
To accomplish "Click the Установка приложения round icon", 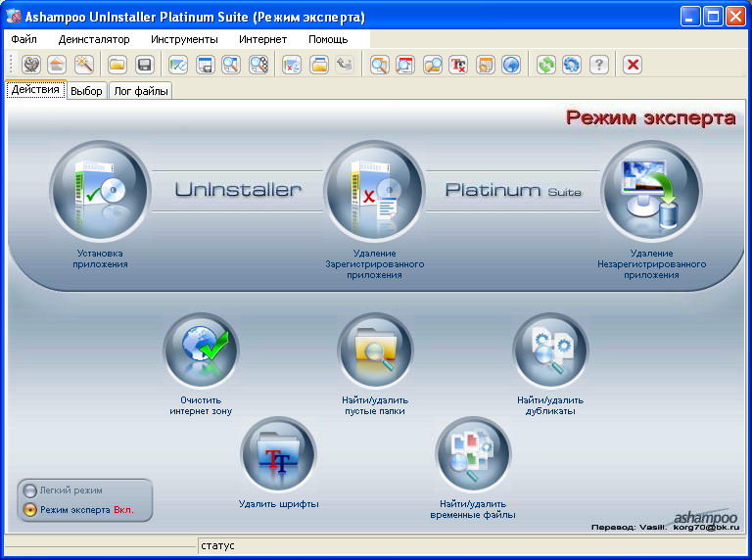I will point(100,191).
